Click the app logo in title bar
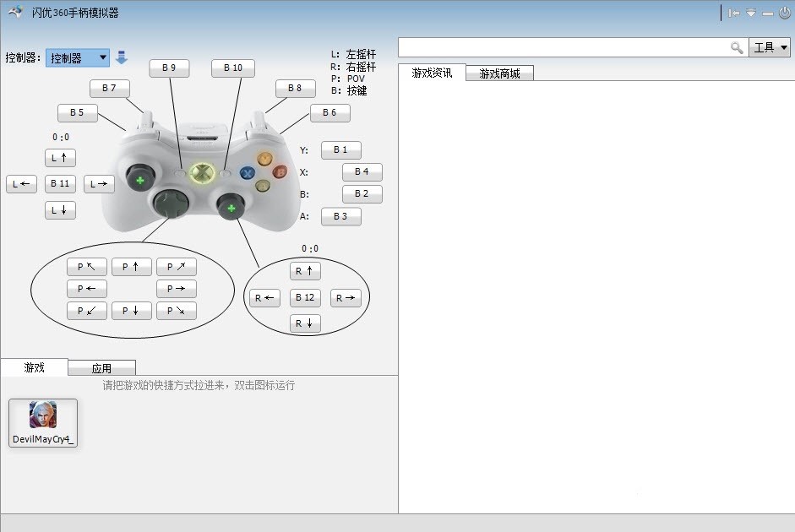The width and height of the screenshot is (795, 532). (15, 12)
